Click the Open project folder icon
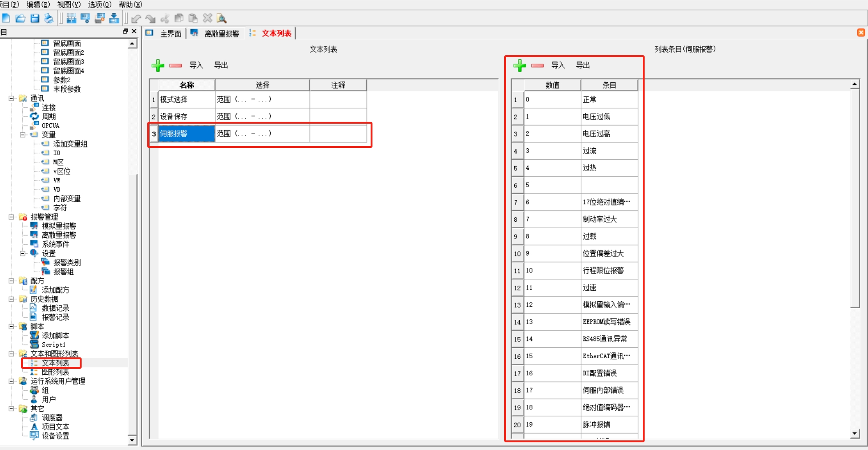 21,18
